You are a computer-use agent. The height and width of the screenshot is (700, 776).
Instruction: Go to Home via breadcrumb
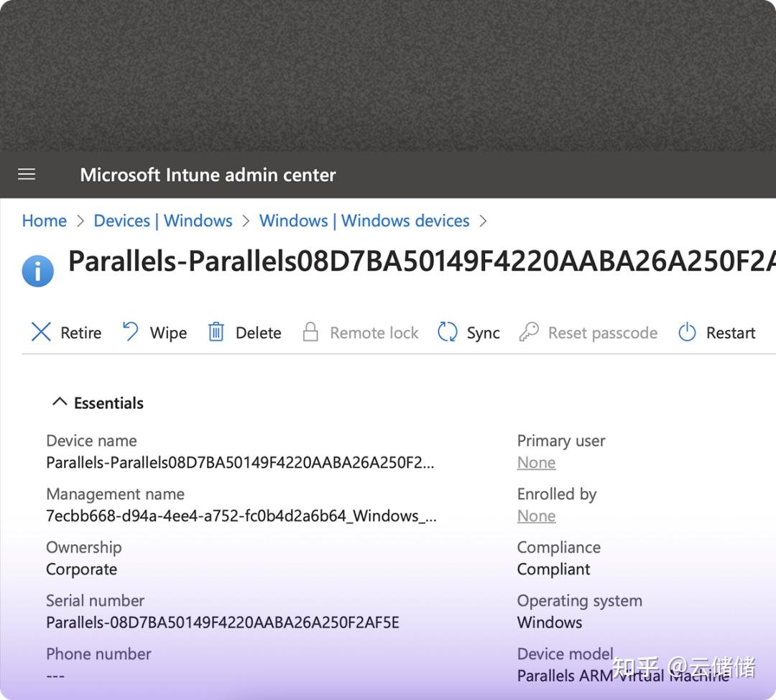44,221
